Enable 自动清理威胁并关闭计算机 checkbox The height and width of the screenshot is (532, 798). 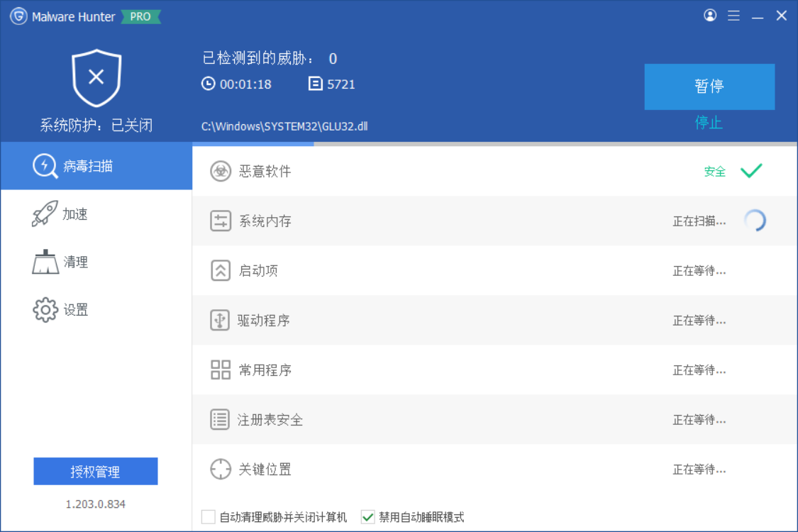(x=208, y=516)
